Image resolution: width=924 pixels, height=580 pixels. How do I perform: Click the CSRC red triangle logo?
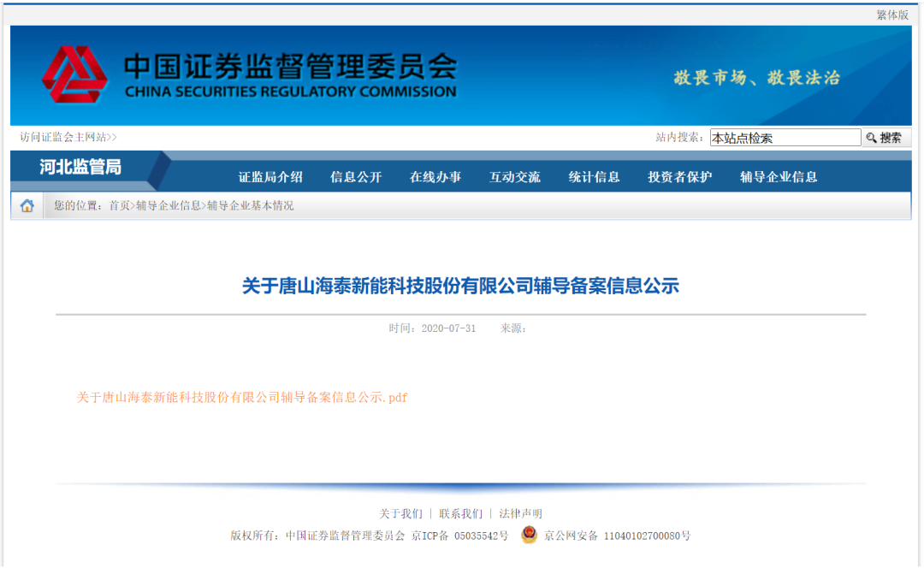[x=74, y=75]
